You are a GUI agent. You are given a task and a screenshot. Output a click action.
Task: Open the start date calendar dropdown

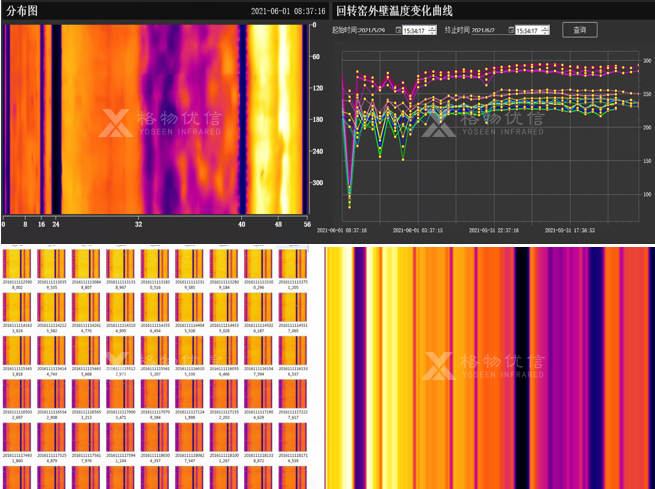tap(398, 30)
